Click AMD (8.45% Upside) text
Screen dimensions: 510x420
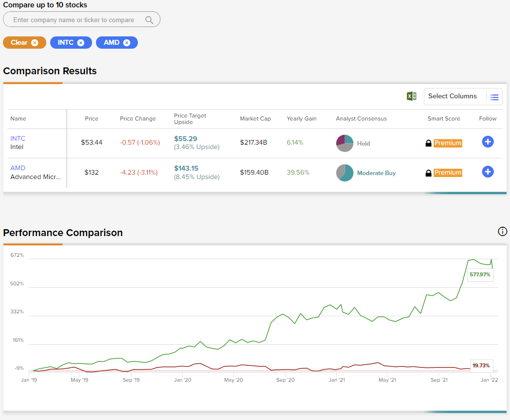pos(197,177)
